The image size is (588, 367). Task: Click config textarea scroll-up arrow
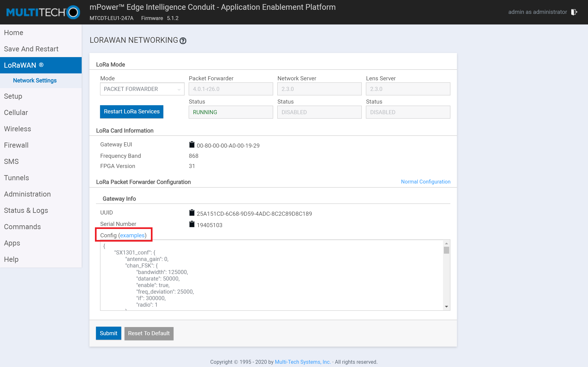pos(446,243)
